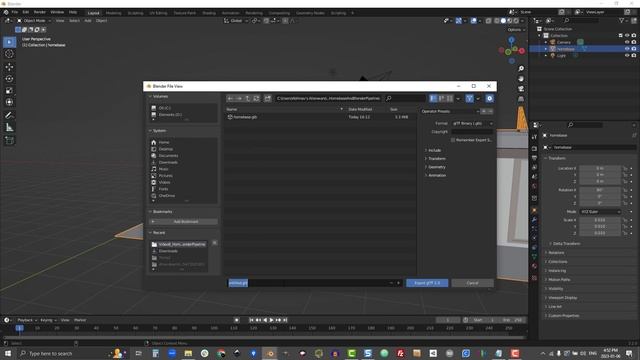Open Blender from the Windows taskbar

point(270,353)
